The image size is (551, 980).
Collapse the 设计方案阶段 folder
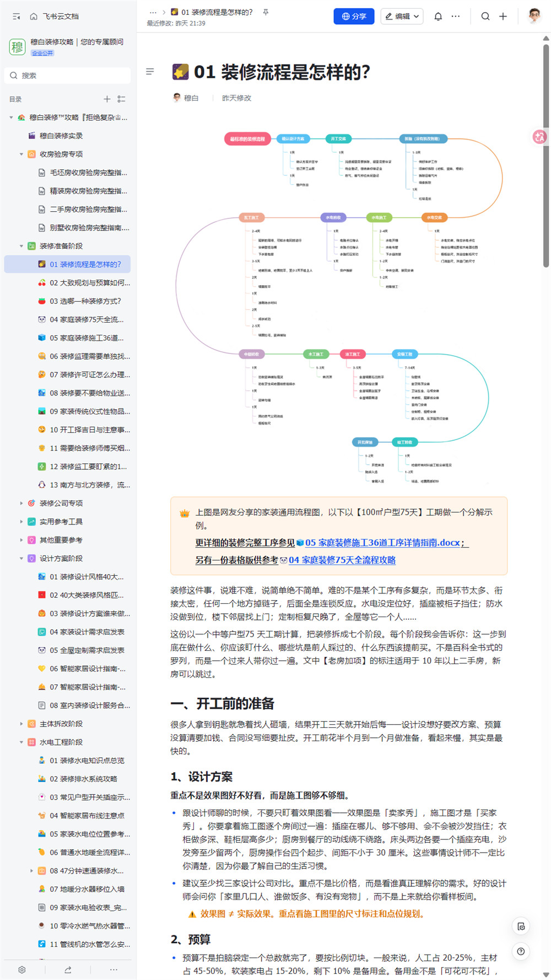(21, 559)
